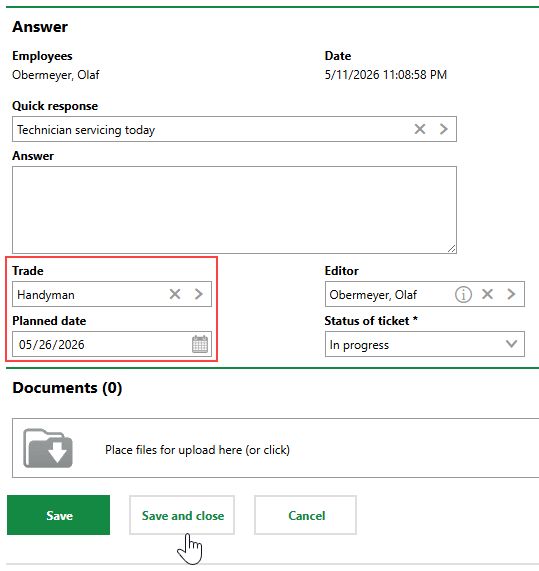Cancel the answer form
The image size is (539, 571).
(x=306, y=515)
